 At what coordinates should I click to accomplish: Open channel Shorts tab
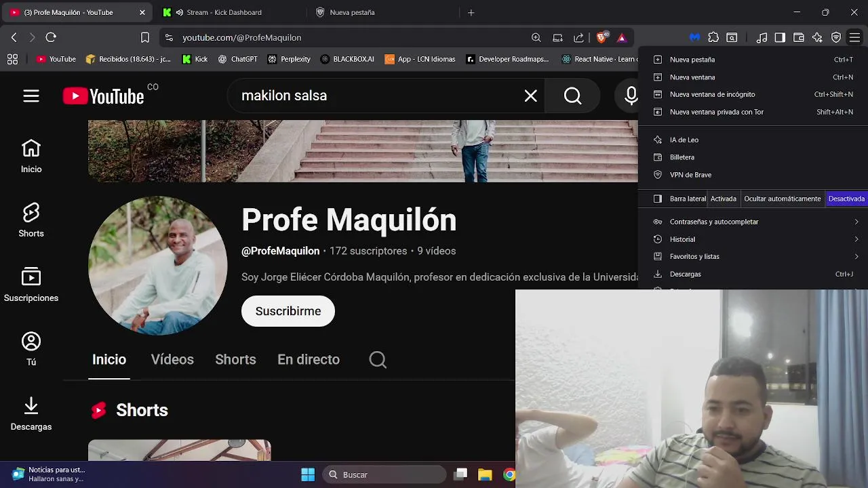[x=235, y=360]
